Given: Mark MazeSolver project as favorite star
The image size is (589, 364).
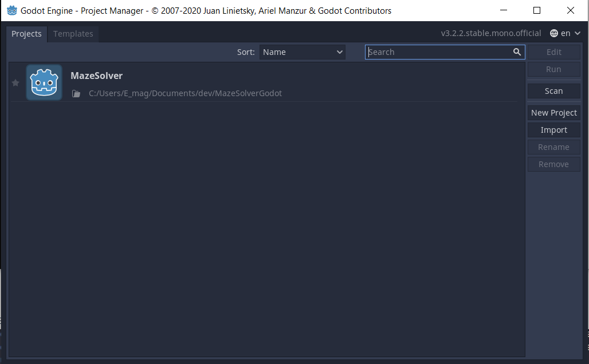Looking at the screenshot, I should pos(15,82).
